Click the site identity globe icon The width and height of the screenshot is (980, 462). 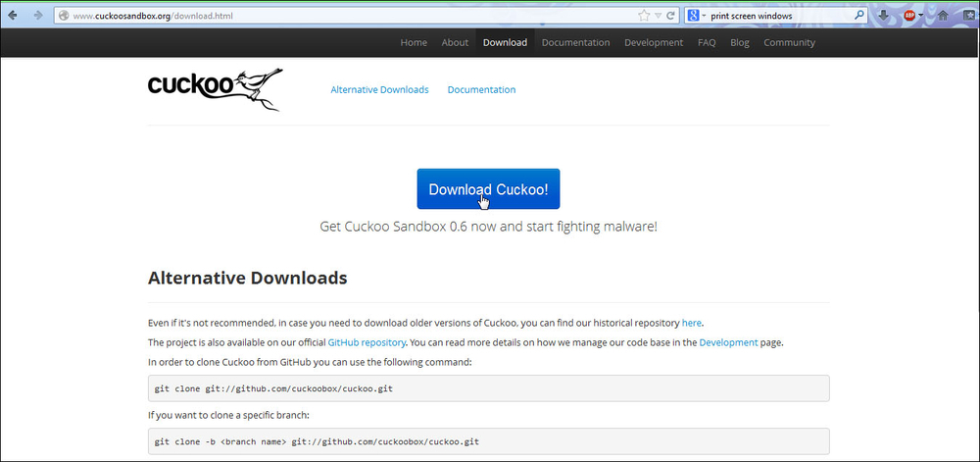tap(63, 16)
